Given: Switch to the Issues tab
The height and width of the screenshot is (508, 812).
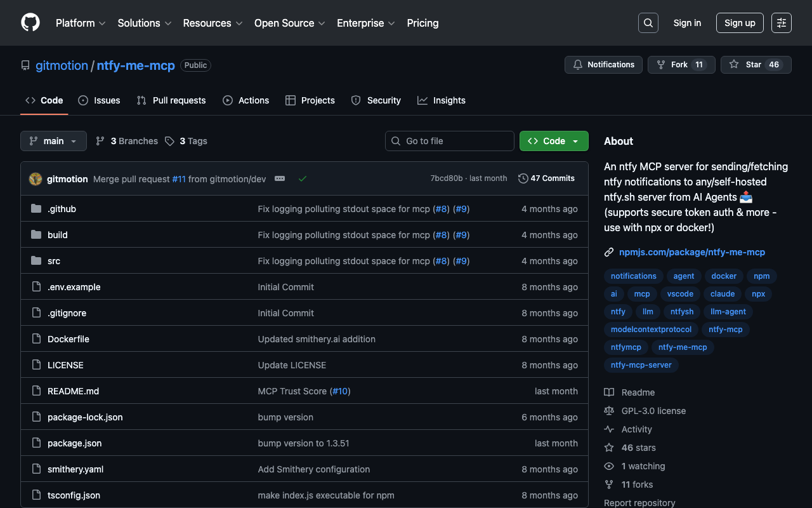Looking at the screenshot, I should pos(99,100).
